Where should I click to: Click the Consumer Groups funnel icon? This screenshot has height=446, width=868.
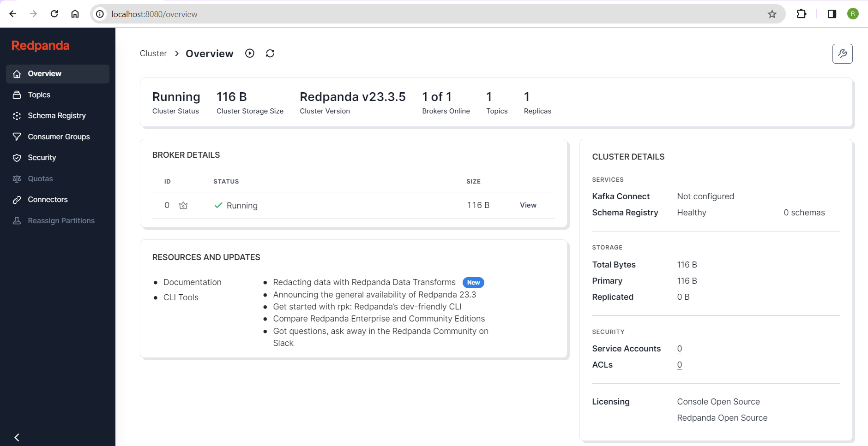tap(17, 137)
